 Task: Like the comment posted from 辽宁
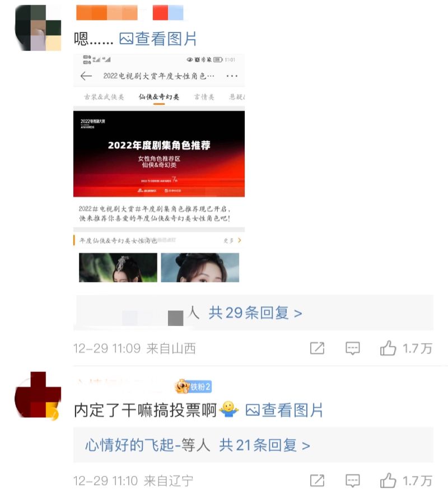click(x=406, y=481)
